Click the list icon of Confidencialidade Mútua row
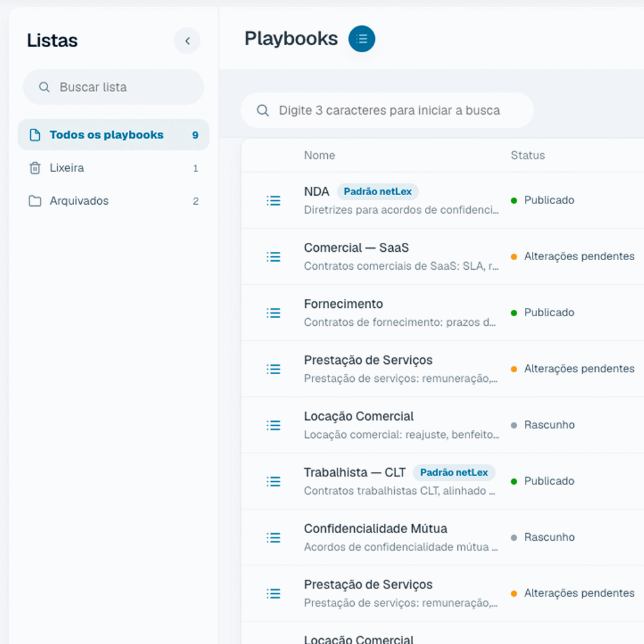 [x=274, y=538]
